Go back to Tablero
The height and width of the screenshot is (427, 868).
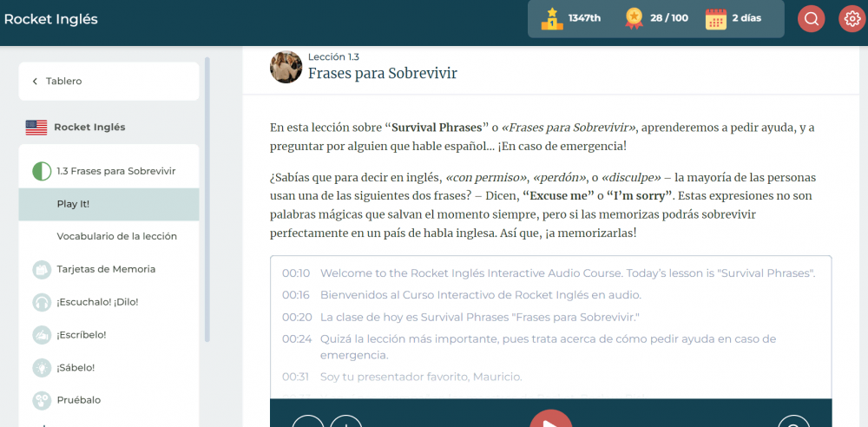pyautogui.click(x=108, y=82)
